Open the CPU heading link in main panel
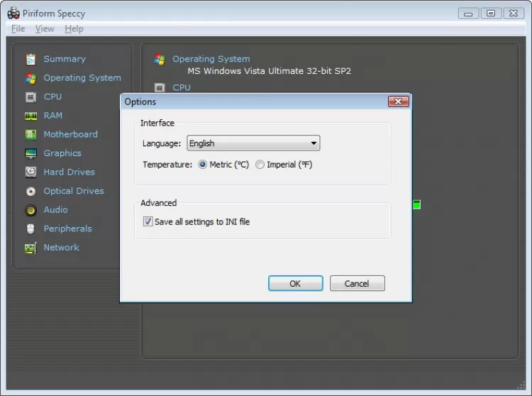Image resolution: width=532 pixels, height=396 pixels. (x=182, y=87)
